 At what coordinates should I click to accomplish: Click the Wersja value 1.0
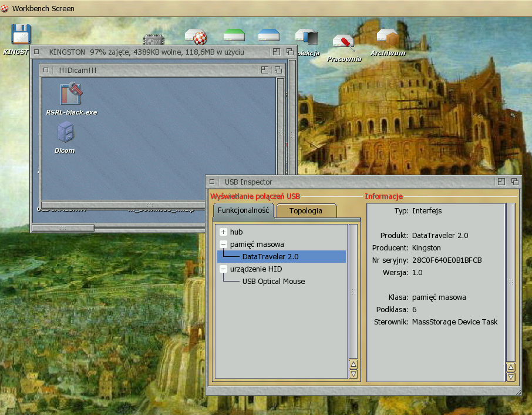(x=417, y=272)
